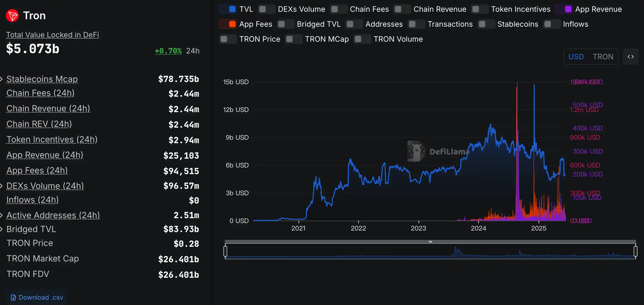Image resolution: width=644 pixels, height=305 pixels.
Task: Toggle off the TVL chart series
Action: [x=228, y=9]
